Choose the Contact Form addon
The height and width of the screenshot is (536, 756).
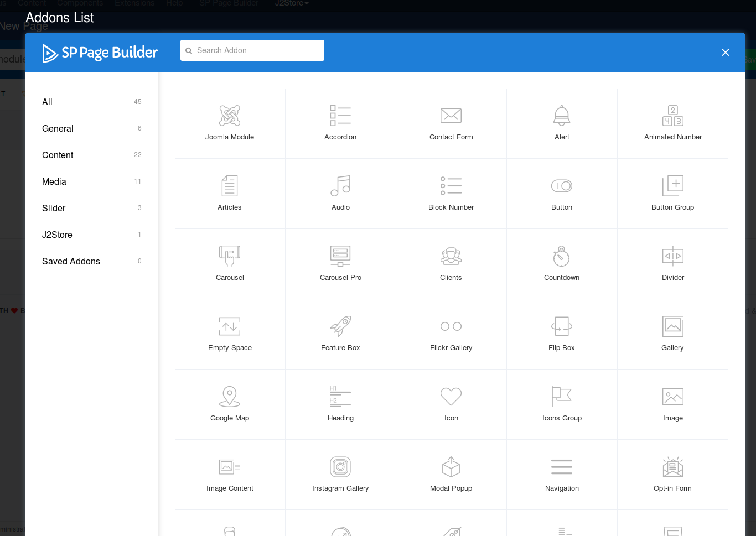click(x=451, y=123)
